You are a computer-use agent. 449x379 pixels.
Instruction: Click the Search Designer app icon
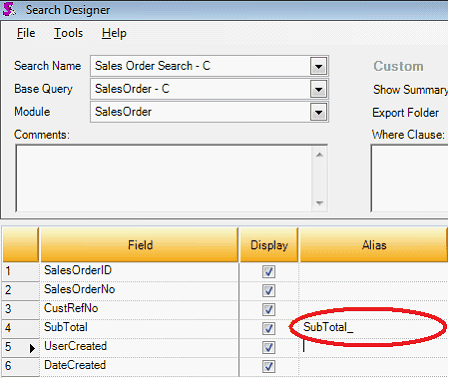pyautogui.click(x=9, y=9)
